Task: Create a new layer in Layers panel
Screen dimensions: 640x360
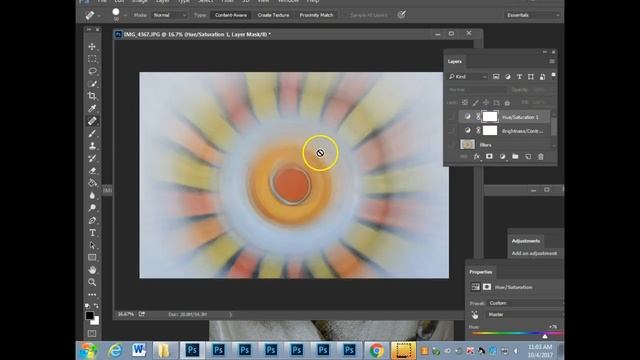Action: (x=528, y=157)
